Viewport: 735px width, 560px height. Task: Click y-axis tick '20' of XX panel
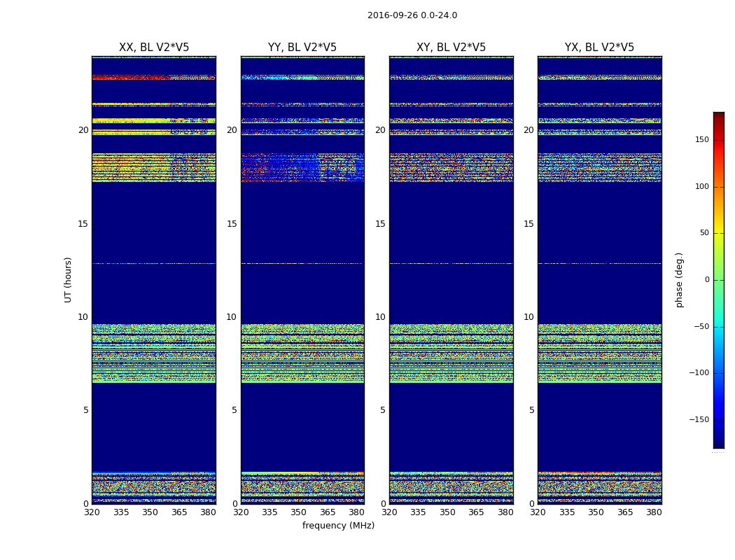pyautogui.click(x=83, y=130)
